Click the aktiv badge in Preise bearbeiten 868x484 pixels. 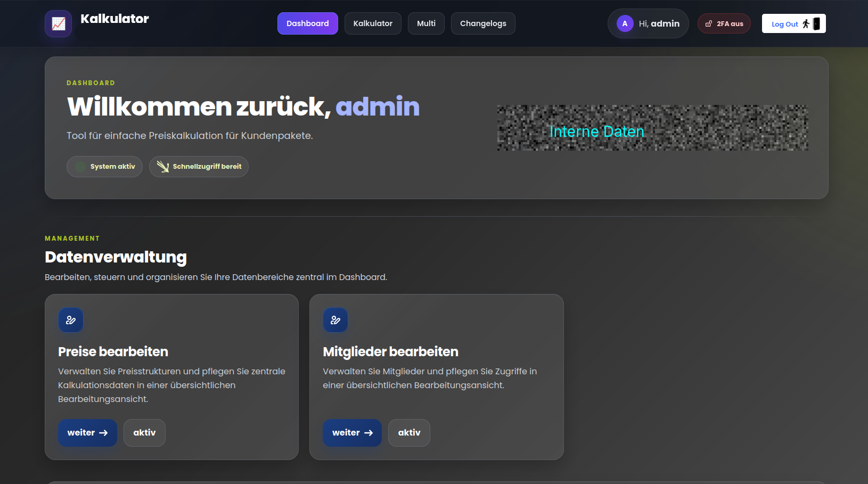pyautogui.click(x=144, y=433)
